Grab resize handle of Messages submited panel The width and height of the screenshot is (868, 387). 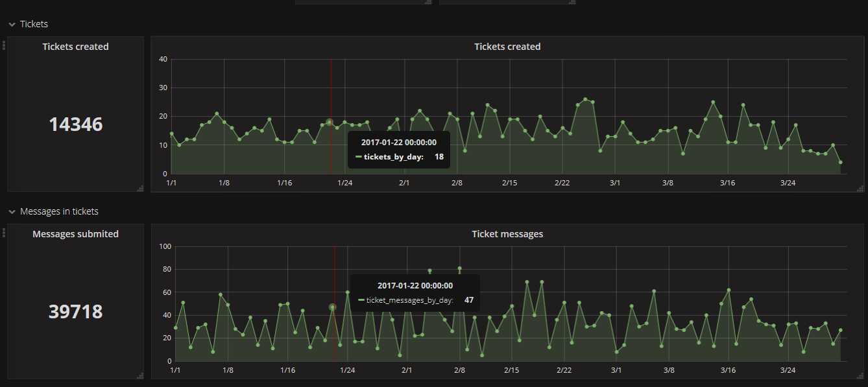tap(140, 375)
